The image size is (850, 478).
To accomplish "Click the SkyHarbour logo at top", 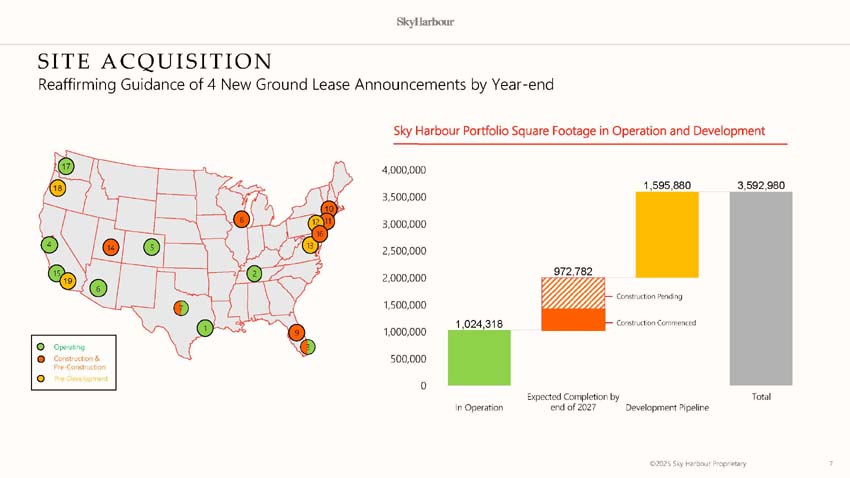I will pos(425,22).
